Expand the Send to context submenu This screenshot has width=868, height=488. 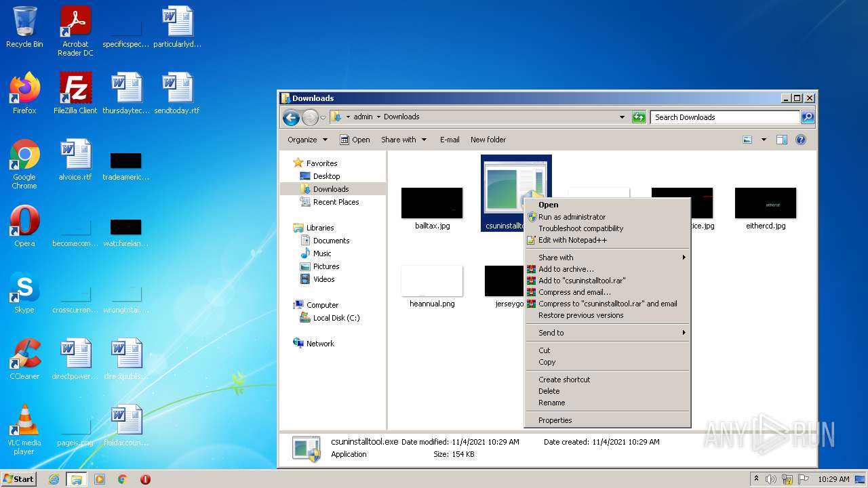click(x=608, y=333)
